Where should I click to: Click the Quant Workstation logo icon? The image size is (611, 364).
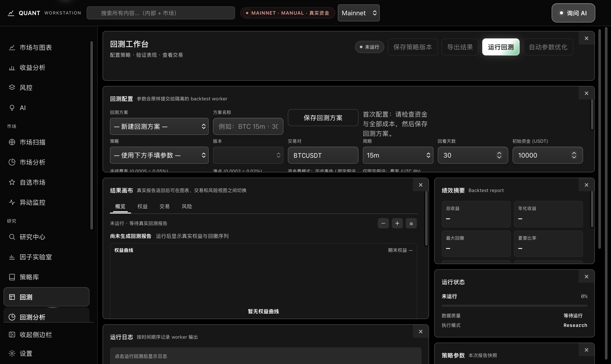click(11, 13)
